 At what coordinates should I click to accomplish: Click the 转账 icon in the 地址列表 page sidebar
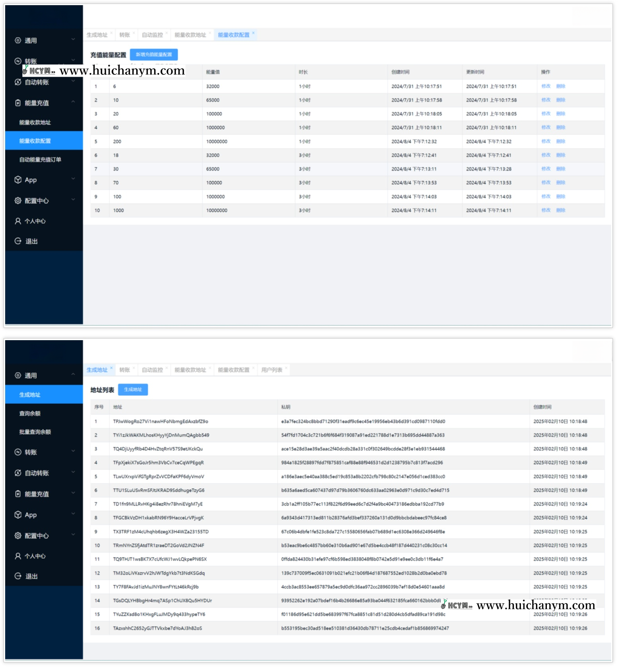(x=18, y=452)
